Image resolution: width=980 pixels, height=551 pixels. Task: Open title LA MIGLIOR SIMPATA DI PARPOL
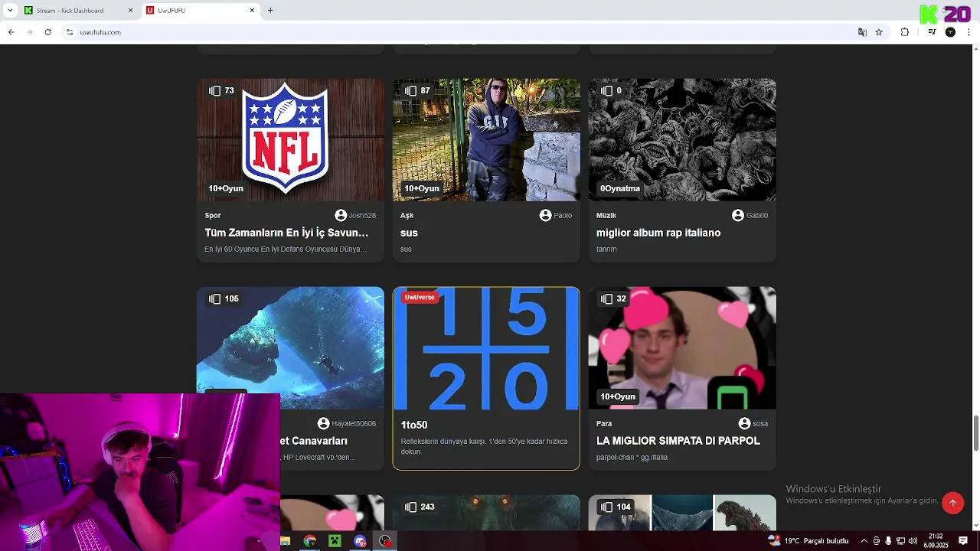point(678,441)
